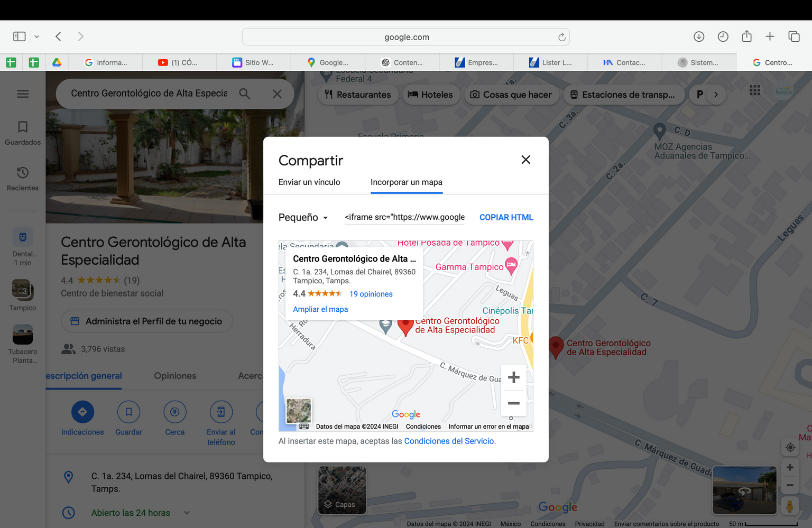This screenshot has height=528, width=812.
Task: Click Administra el Perfil de tu negocio
Action: pyautogui.click(x=146, y=321)
